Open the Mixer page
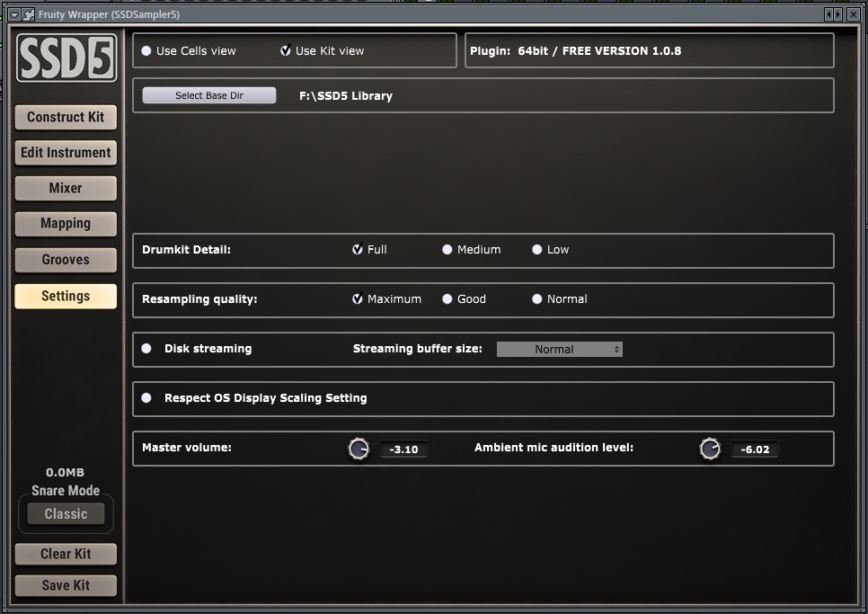868x614 pixels. pos(66,188)
